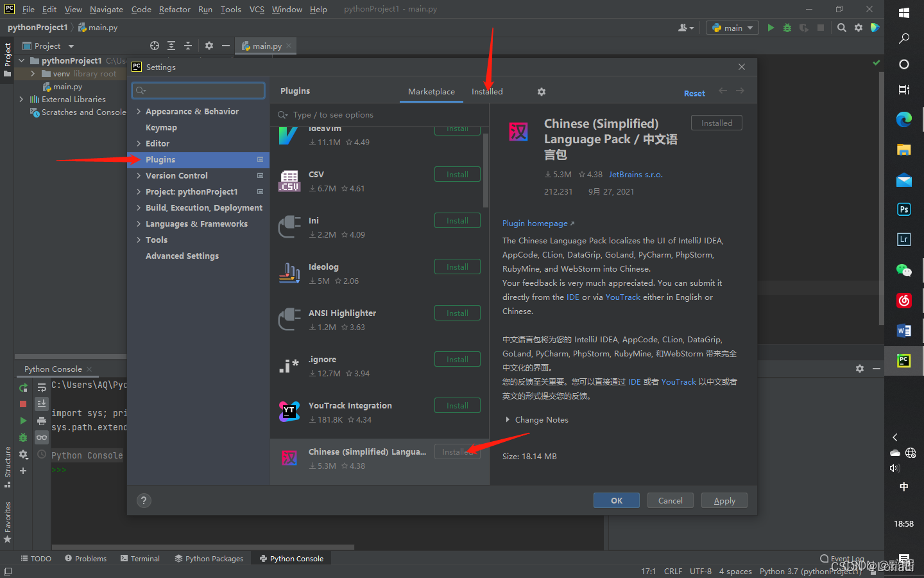Install the .ignore plugin
Screen dimensions: 924x578
458,360
